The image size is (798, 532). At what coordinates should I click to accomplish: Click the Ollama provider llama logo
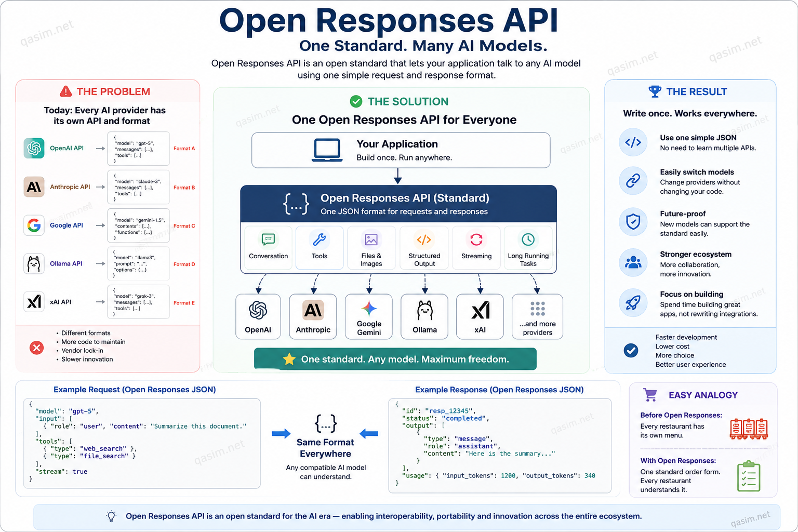click(x=425, y=310)
